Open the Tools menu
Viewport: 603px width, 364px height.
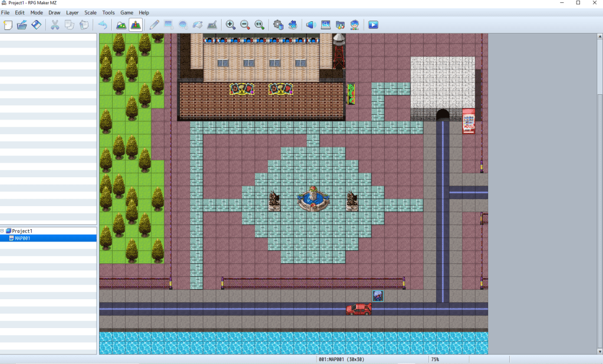[108, 12]
